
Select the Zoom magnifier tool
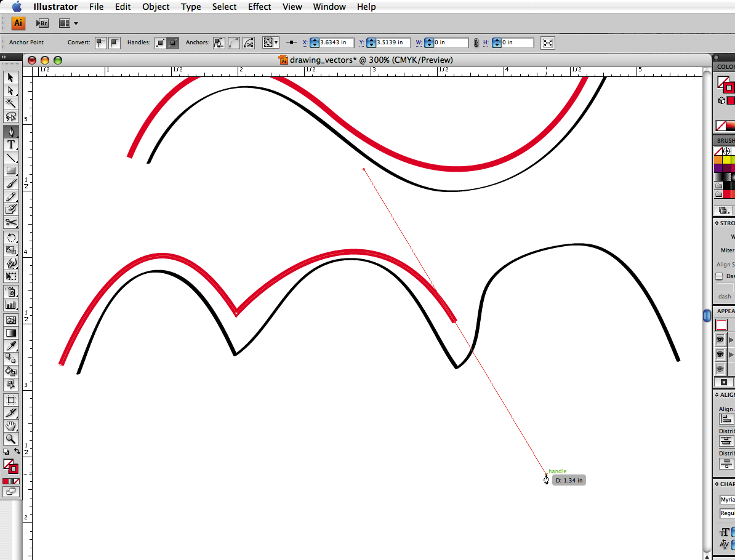(x=11, y=439)
